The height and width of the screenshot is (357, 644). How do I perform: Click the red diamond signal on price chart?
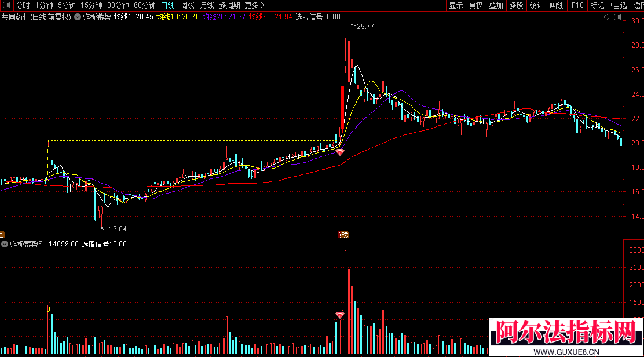click(340, 152)
